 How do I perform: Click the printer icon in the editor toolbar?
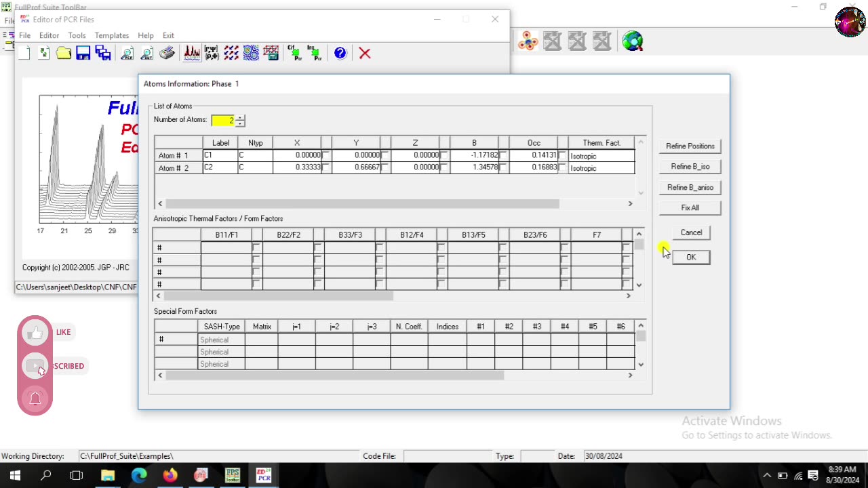[167, 53]
